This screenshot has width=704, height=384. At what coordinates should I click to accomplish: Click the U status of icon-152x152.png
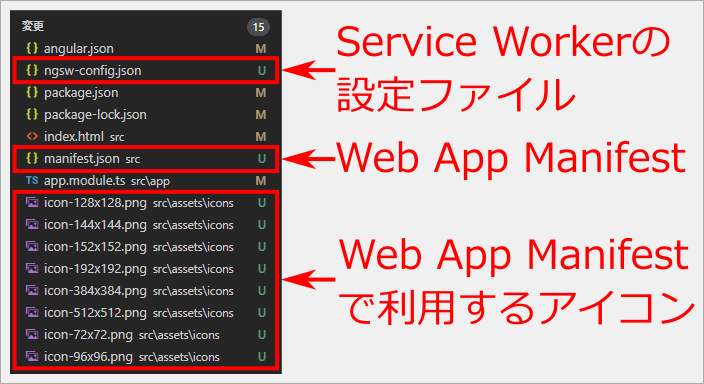pyautogui.click(x=262, y=247)
